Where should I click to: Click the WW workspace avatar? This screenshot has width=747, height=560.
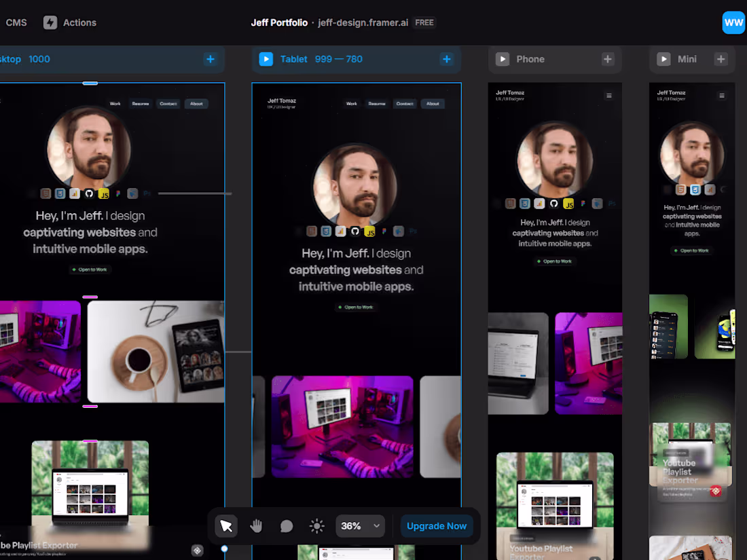[733, 22]
